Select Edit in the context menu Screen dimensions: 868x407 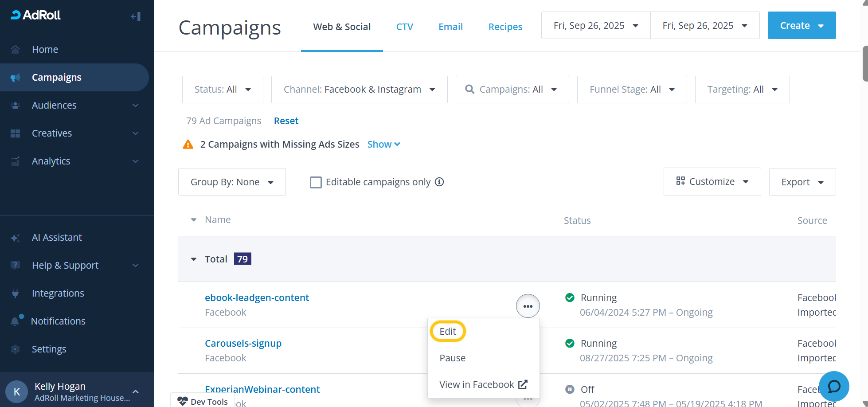pyautogui.click(x=448, y=331)
